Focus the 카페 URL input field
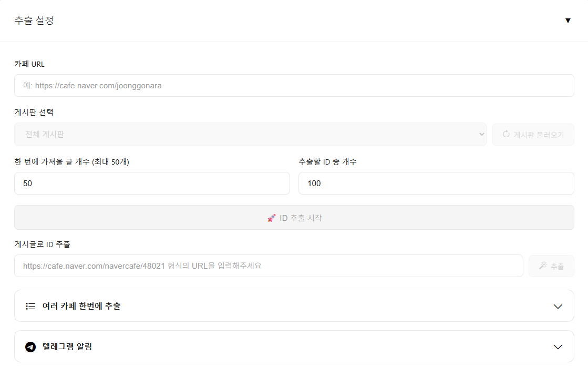The height and width of the screenshot is (377, 588). (x=294, y=85)
